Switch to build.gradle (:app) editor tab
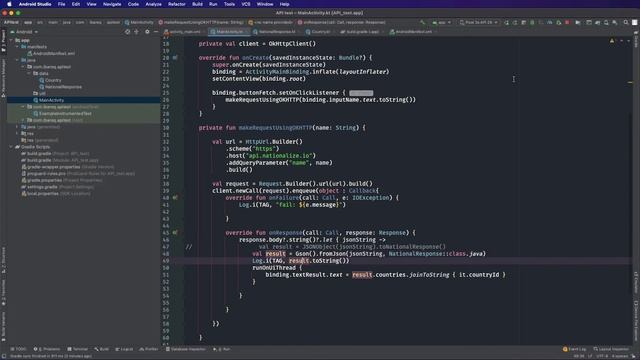 (x=362, y=31)
